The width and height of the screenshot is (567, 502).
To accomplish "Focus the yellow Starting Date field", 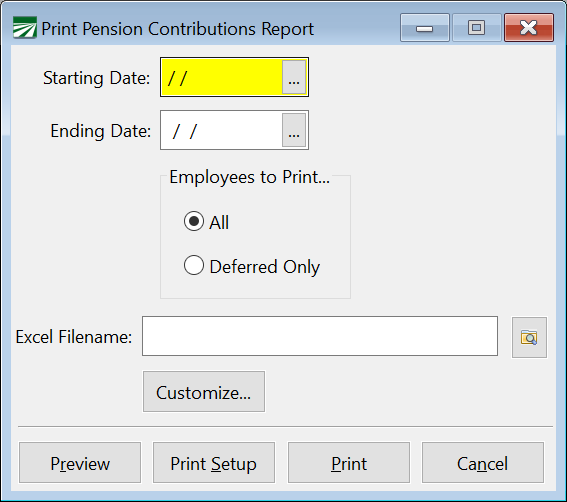I will 221,77.
